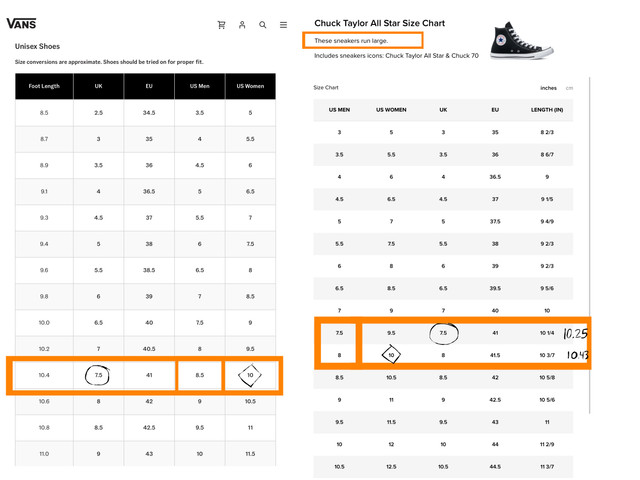
Task: Select the 40.5 EU cell in Vans table
Action: pos(149,349)
